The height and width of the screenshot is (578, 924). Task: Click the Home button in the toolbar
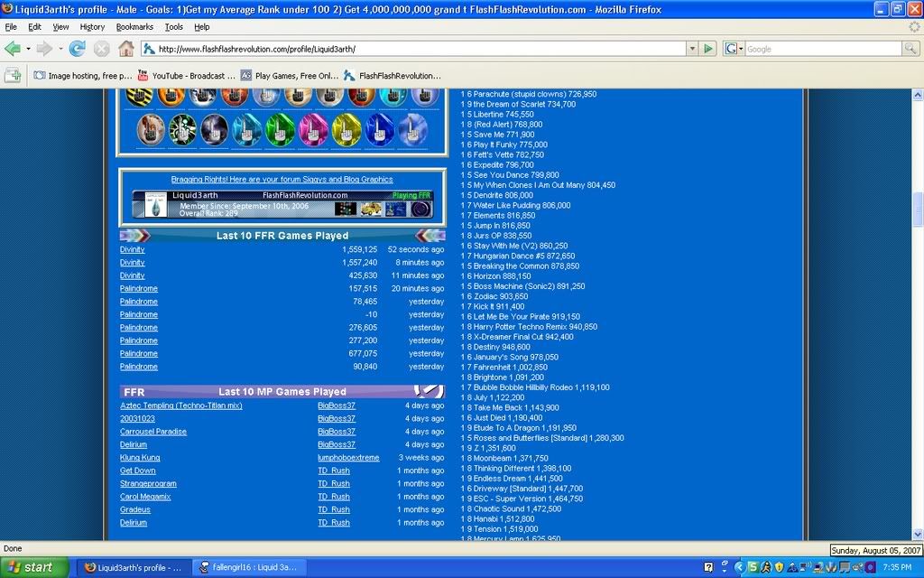126,49
